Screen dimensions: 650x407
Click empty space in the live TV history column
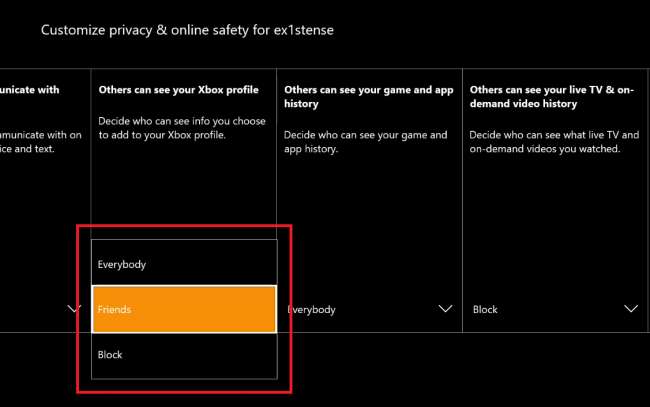[x=552, y=230]
